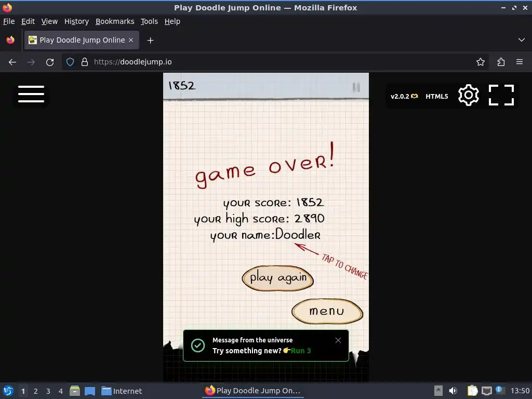Open the file manager icon in the taskbar
The width and height of the screenshot is (532, 399).
pyautogui.click(x=75, y=391)
